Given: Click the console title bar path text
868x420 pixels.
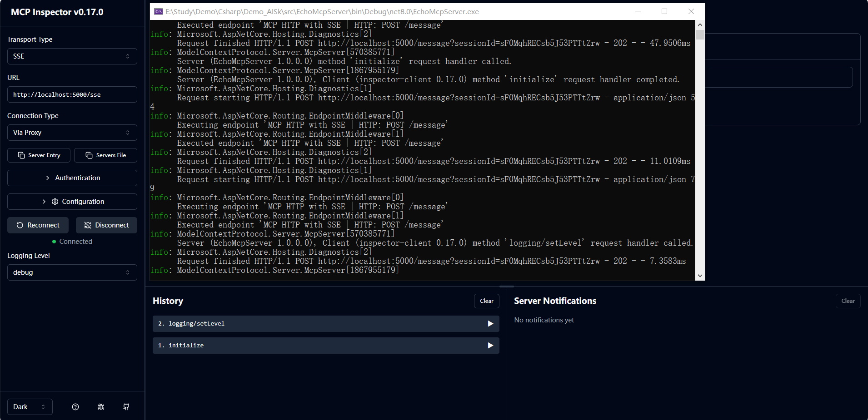Looking at the screenshot, I should 322,12.
